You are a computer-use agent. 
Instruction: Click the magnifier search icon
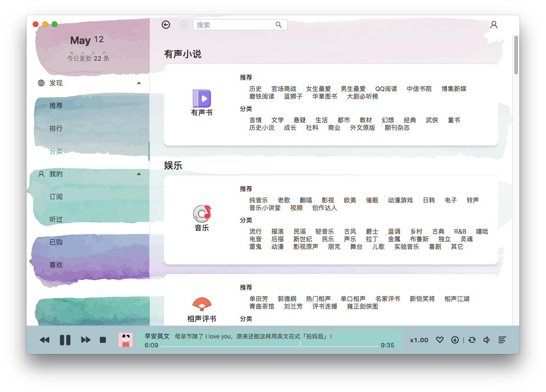pos(279,25)
